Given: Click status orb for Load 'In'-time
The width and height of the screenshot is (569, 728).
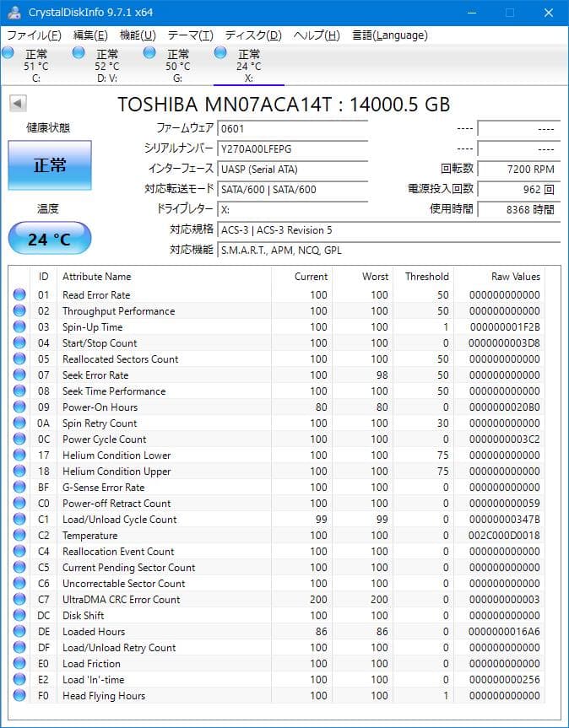Looking at the screenshot, I should pyautogui.click(x=19, y=679).
